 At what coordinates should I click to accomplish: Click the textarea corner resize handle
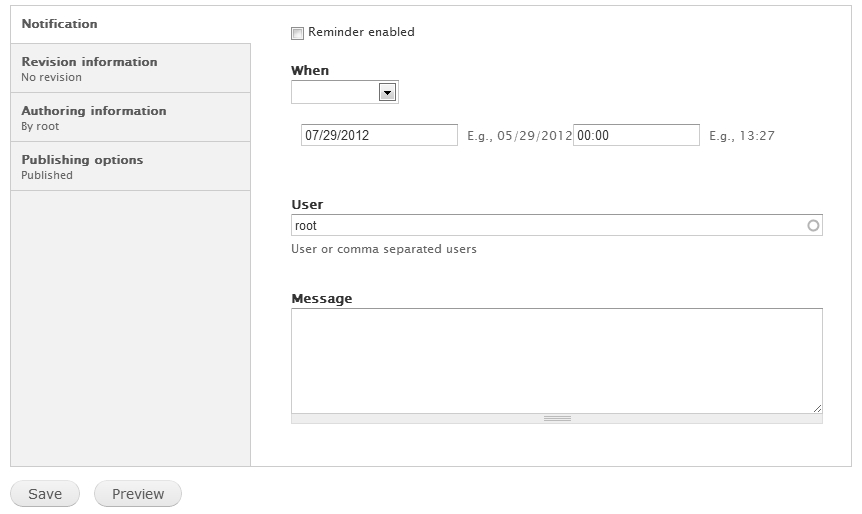tap(817, 408)
